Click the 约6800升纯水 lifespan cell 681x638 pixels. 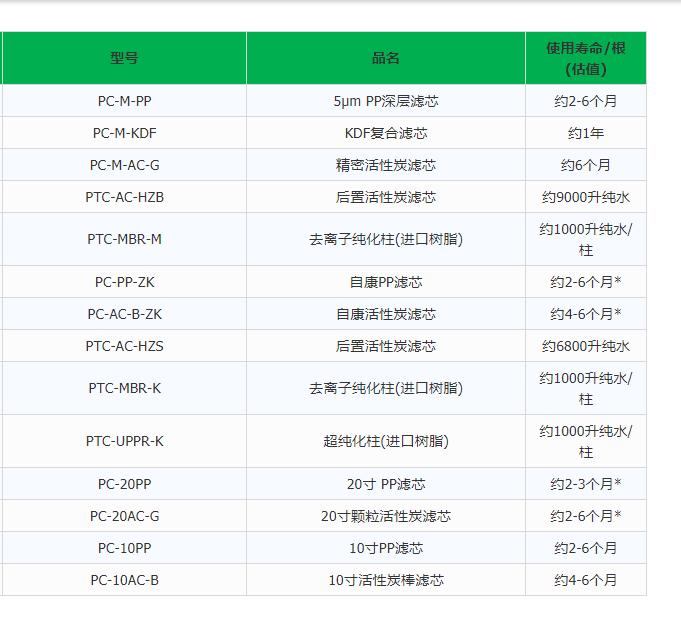tap(586, 346)
